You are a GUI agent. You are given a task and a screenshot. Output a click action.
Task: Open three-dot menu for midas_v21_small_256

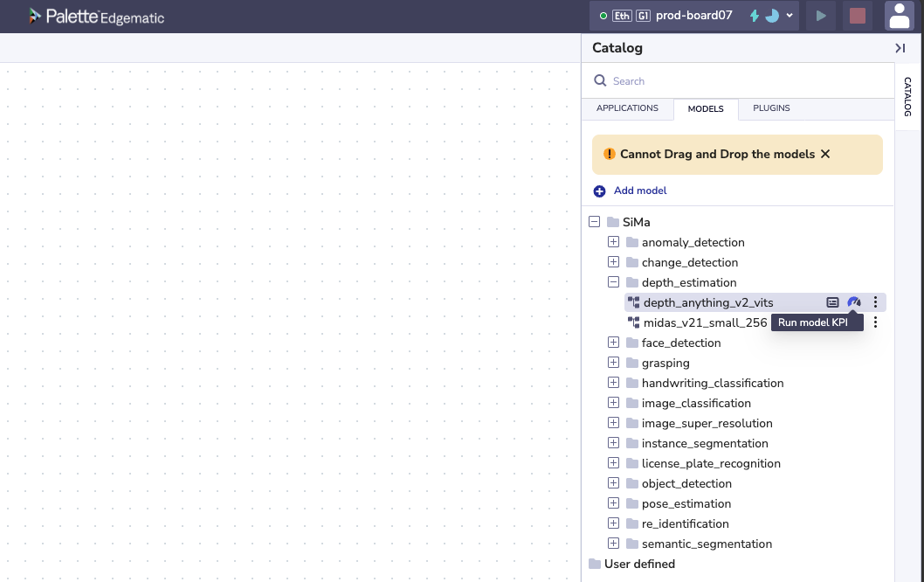coord(876,322)
